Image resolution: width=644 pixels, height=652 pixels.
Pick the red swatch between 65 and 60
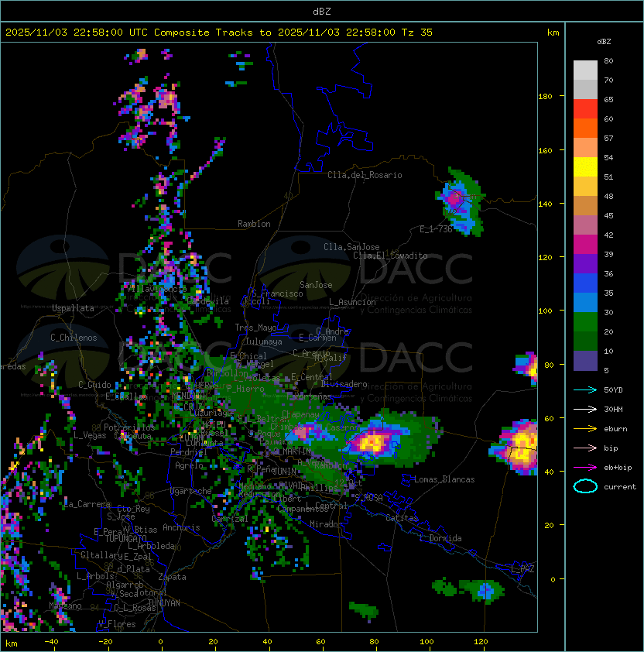[585, 109]
